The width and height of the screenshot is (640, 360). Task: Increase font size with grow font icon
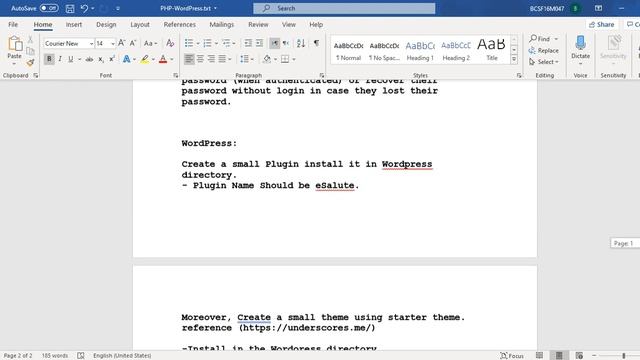(122, 43)
